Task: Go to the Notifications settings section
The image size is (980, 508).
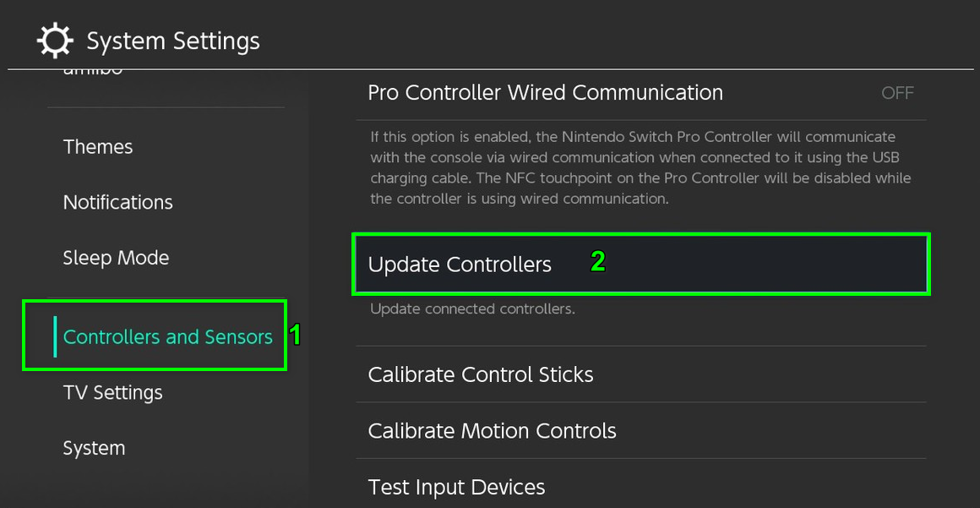Action: [117, 203]
